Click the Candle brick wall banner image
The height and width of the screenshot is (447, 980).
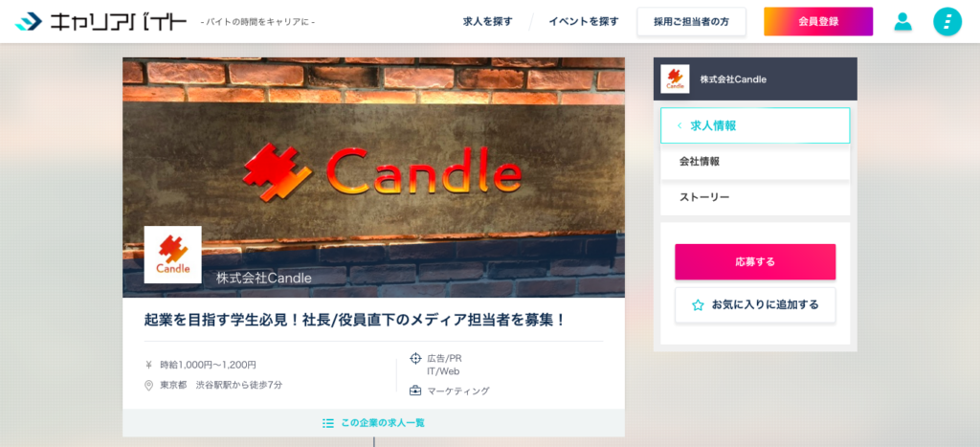374,177
